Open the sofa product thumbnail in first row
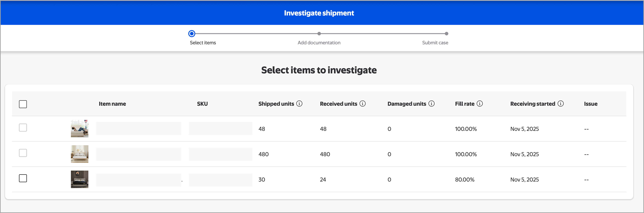This screenshot has height=213, width=644. click(80, 129)
